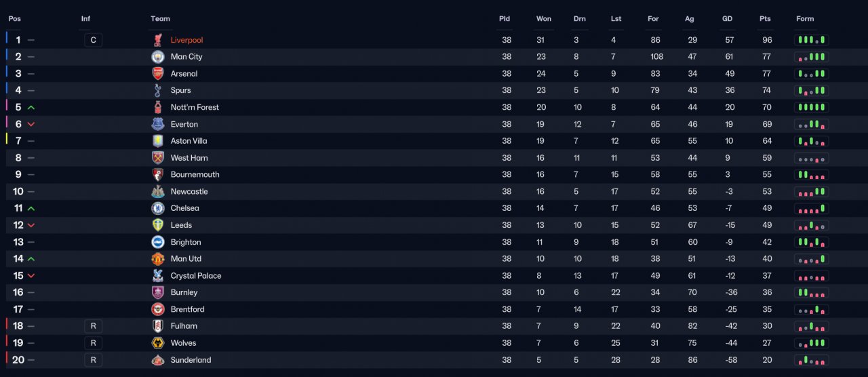Click the Man Utd crest icon

(x=158, y=259)
